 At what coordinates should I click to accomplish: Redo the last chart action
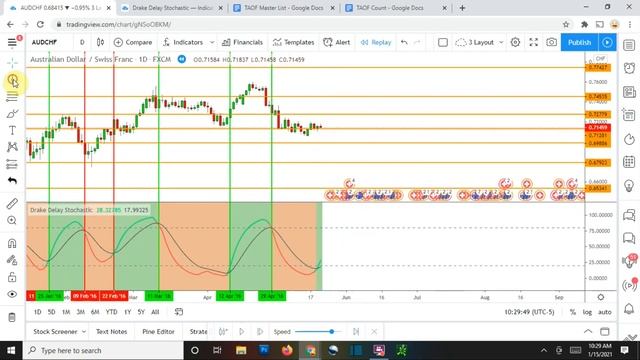click(417, 42)
